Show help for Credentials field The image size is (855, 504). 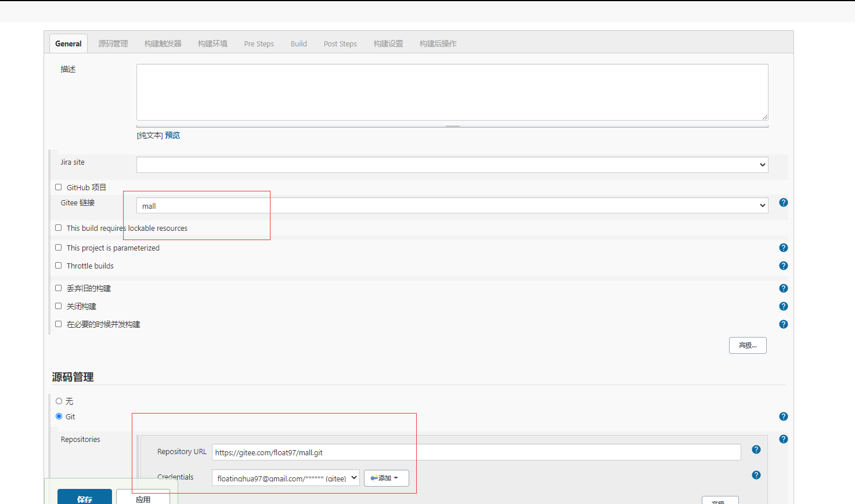click(756, 475)
